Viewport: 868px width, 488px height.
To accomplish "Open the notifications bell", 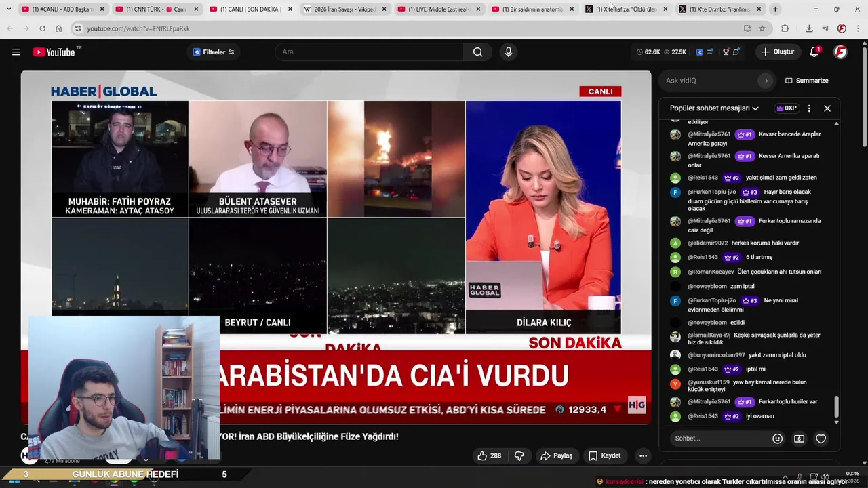I will [x=815, y=52].
